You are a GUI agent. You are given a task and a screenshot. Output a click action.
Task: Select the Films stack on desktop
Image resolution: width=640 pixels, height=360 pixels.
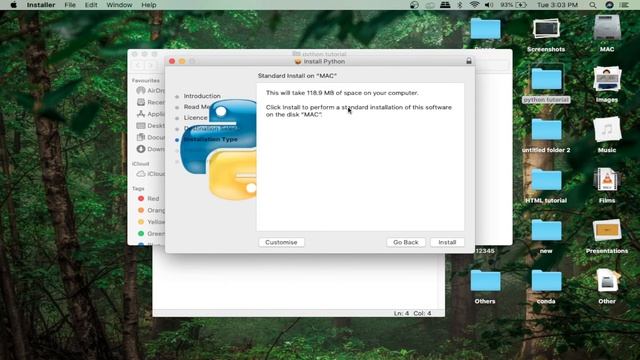pyautogui.click(x=607, y=185)
